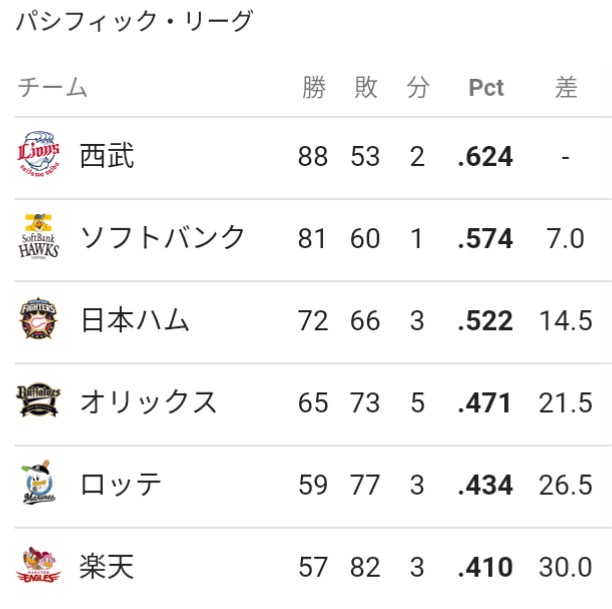Click the 分 draws column header
Viewport: 612px width, 609px height.
coord(418,87)
